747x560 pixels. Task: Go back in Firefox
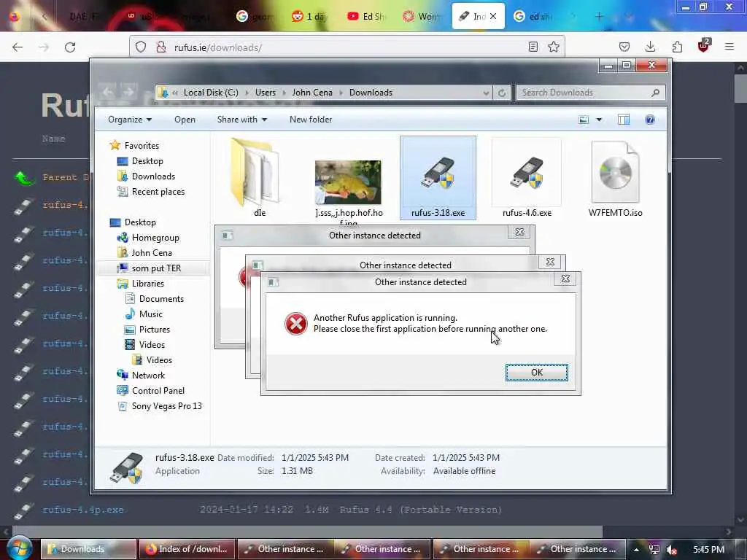[18, 47]
